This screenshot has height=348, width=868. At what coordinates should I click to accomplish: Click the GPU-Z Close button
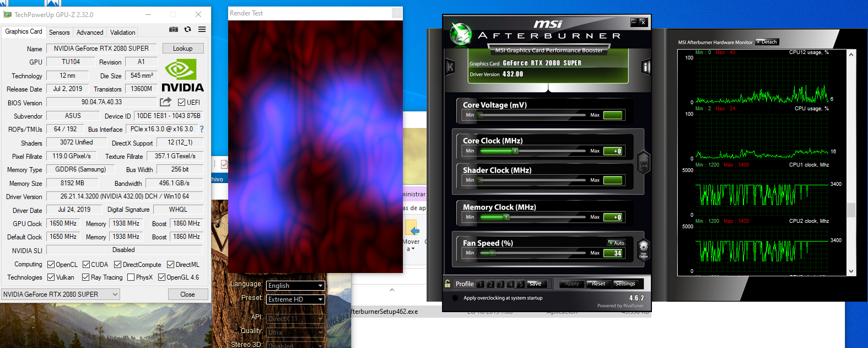pos(187,295)
